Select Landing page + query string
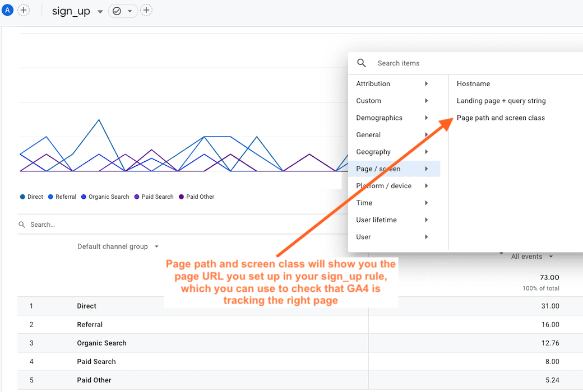Viewport: 583px width, 392px height. tap(501, 101)
